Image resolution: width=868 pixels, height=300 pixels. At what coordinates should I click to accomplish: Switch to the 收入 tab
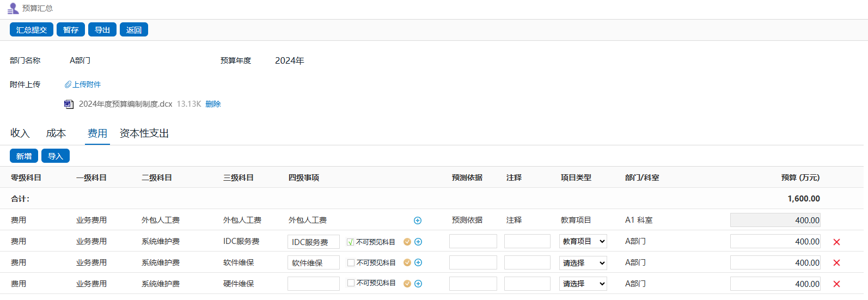[x=20, y=133]
